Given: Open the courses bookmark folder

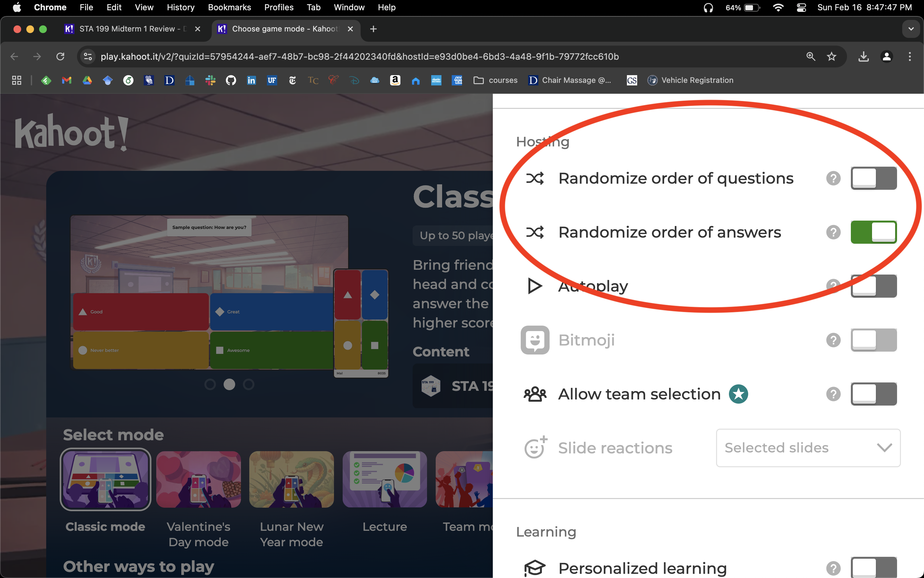Looking at the screenshot, I should tap(495, 80).
